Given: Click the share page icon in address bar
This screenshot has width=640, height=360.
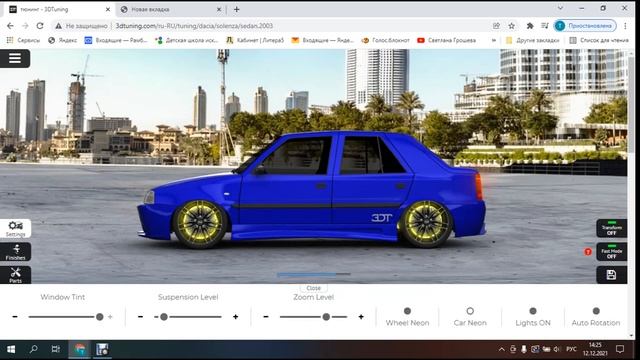Looking at the screenshot, I should 496,26.
